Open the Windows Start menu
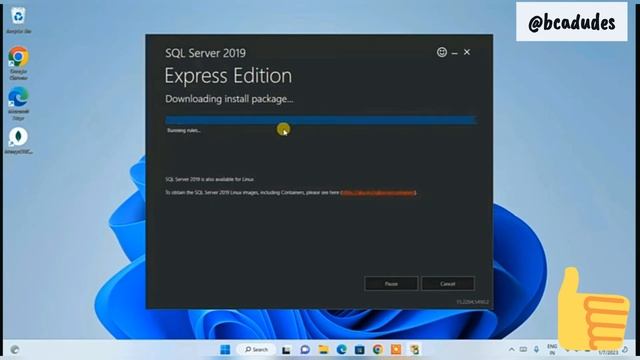 (x=225, y=349)
